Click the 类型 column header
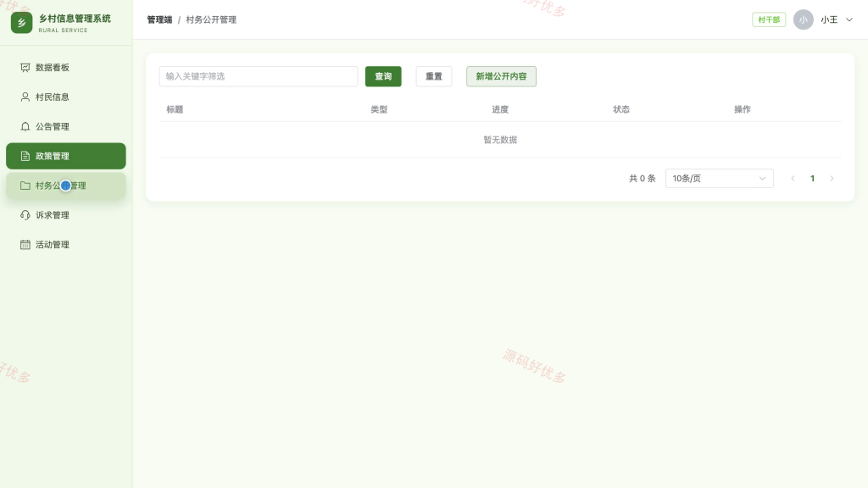 379,109
